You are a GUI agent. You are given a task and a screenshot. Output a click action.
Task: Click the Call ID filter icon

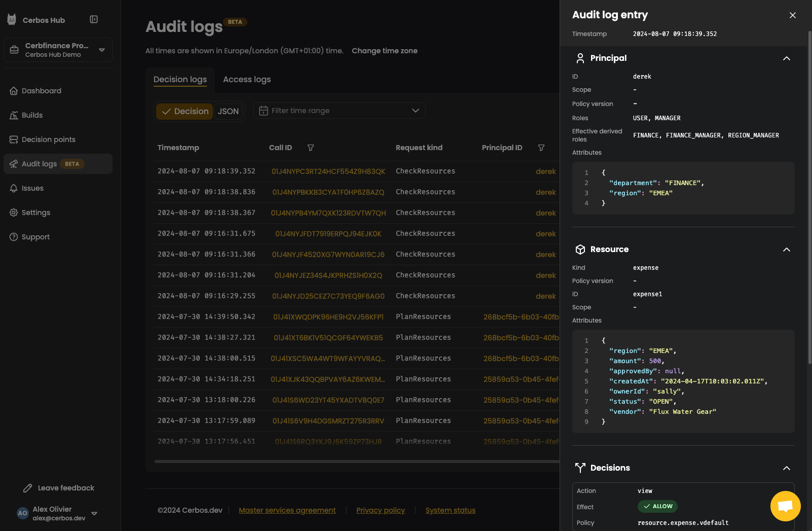click(311, 148)
